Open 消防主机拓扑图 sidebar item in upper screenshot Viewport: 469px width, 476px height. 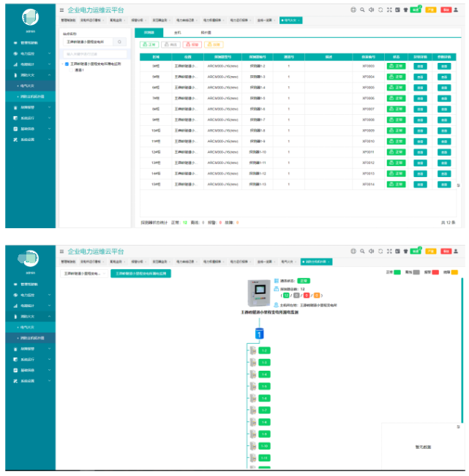[x=31, y=97]
